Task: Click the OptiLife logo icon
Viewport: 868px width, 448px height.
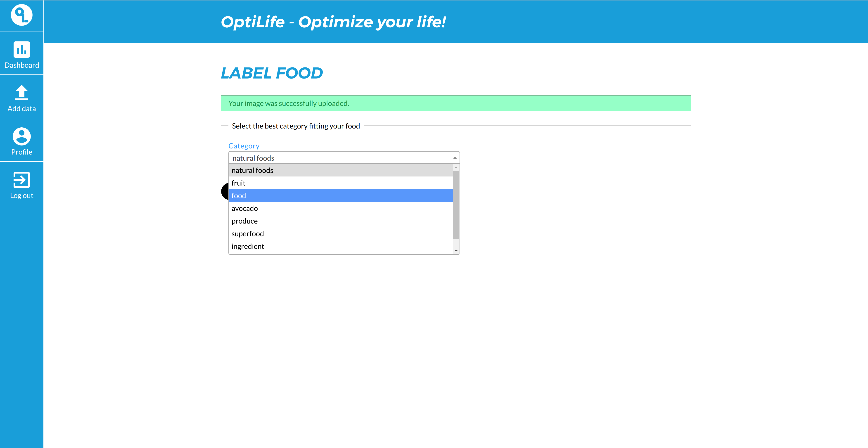Action: [x=21, y=15]
